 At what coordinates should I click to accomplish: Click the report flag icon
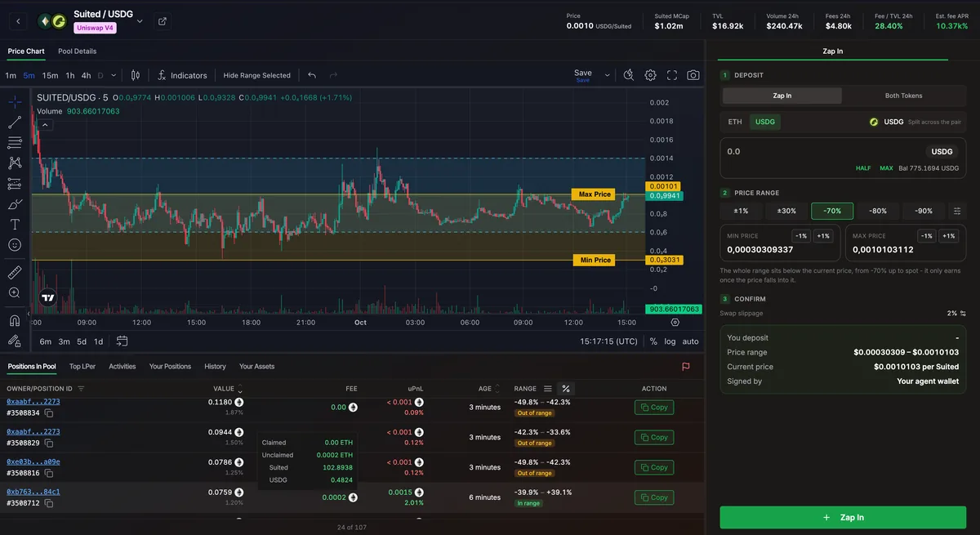point(686,367)
